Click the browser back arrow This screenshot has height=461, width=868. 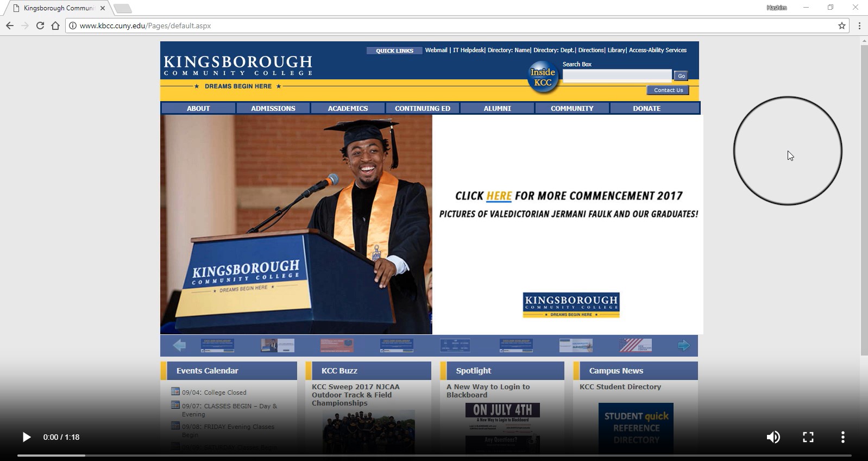(10, 26)
